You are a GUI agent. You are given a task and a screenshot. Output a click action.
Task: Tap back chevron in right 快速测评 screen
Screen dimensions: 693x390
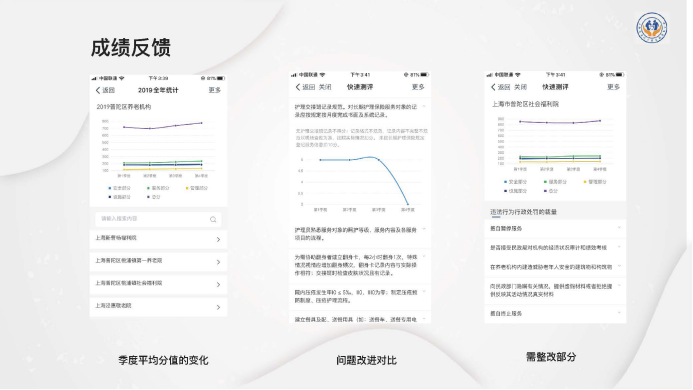click(x=493, y=87)
